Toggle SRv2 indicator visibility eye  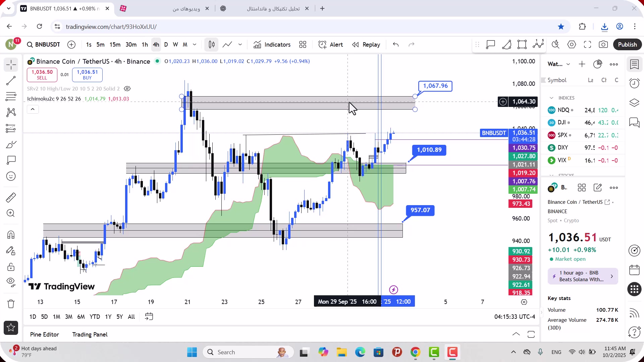click(x=127, y=89)
